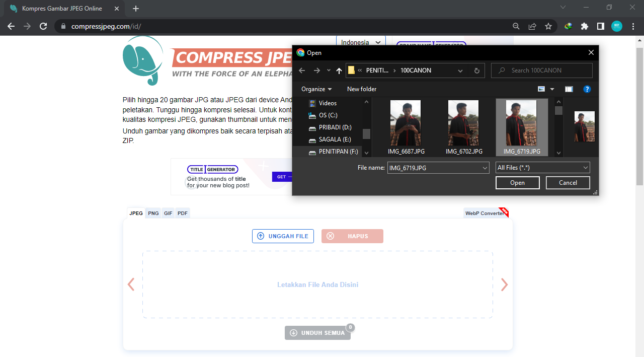Select PENITIPAN (F:) drive
Viewport: 644px width, 357px height.
click(338, 152)
